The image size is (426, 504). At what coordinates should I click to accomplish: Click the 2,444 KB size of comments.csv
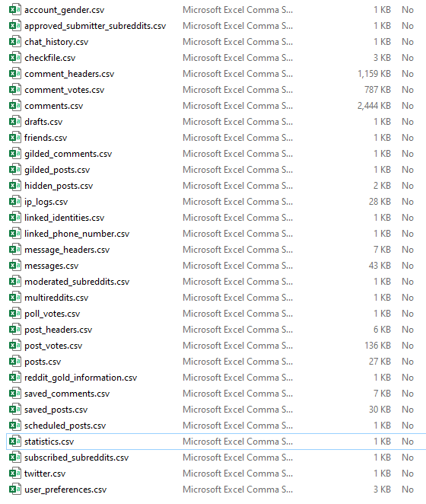374,106
